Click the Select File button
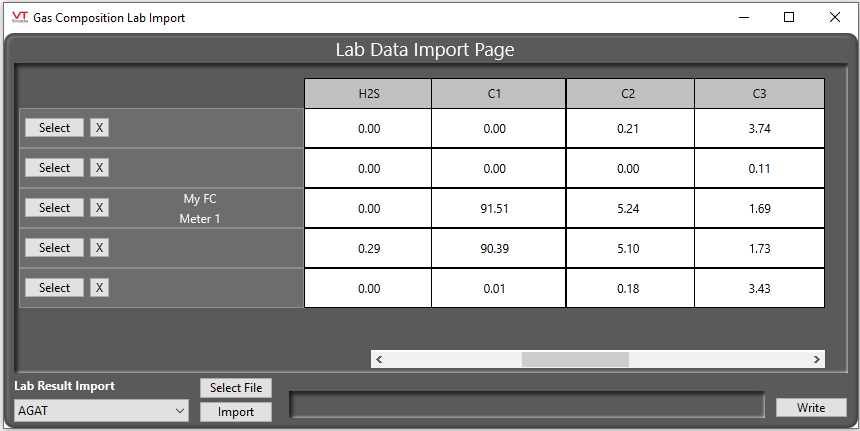Screen dimensions: 860x431 (x=236, y=388)
